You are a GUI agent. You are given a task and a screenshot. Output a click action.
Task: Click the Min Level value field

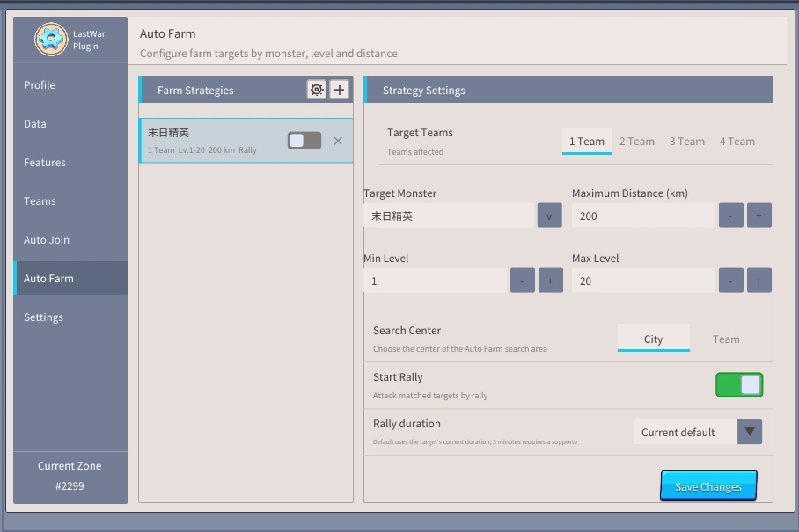(x=436, y=281)
